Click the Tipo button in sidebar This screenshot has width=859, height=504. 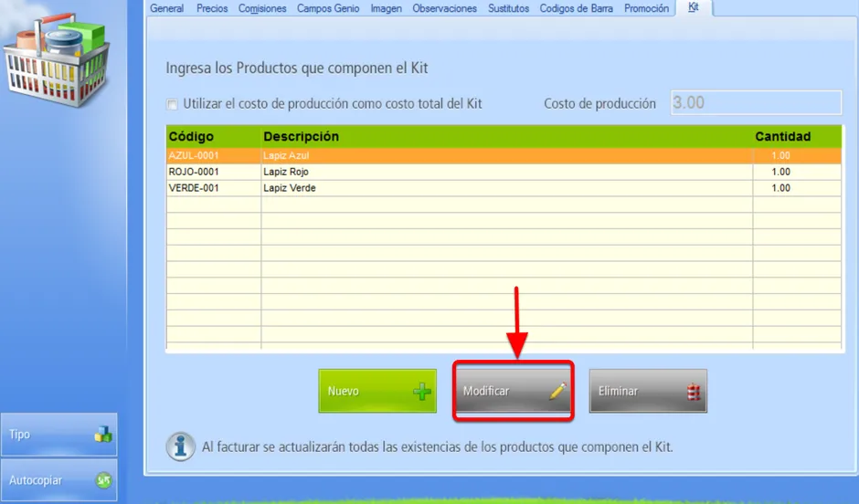pyautogui.click(x=59, y=435)
